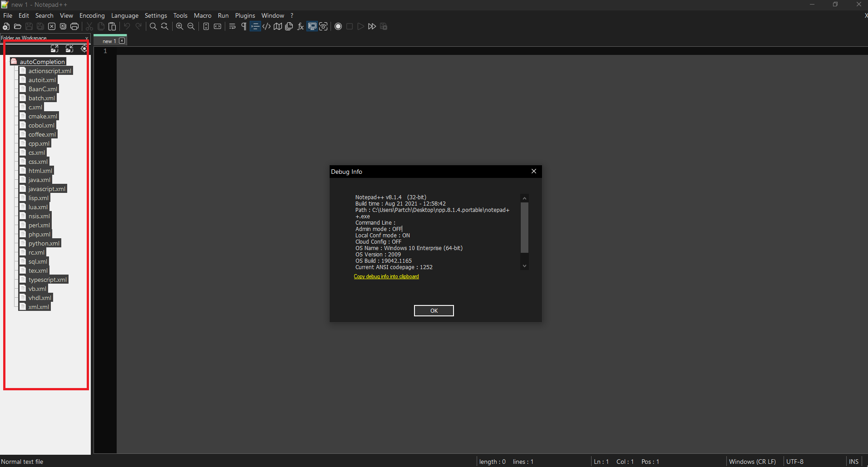
Task: Open the Plugins menu
Action: click(x=245, y=15)
